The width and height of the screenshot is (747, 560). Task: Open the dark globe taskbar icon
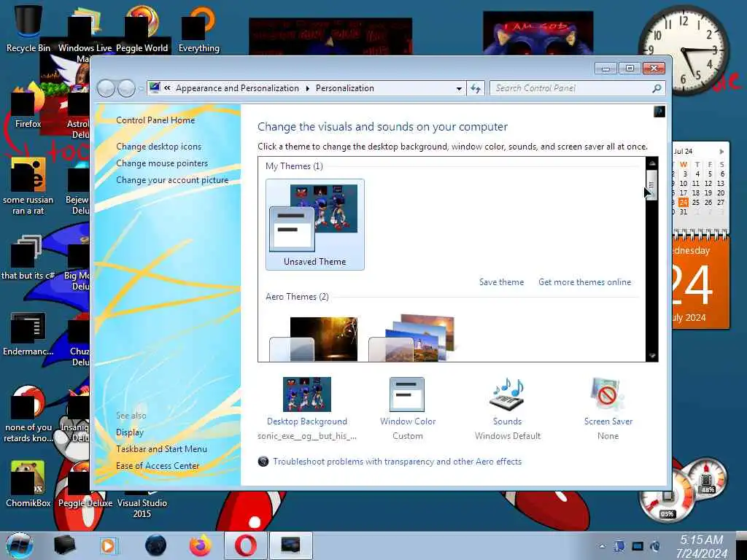pos(156,545)
